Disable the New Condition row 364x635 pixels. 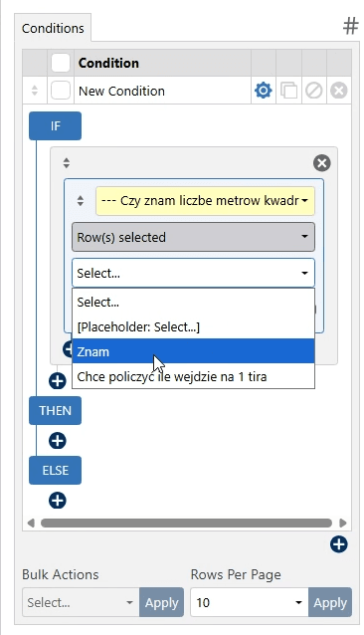pyautogui.click(x=314, y=91)
